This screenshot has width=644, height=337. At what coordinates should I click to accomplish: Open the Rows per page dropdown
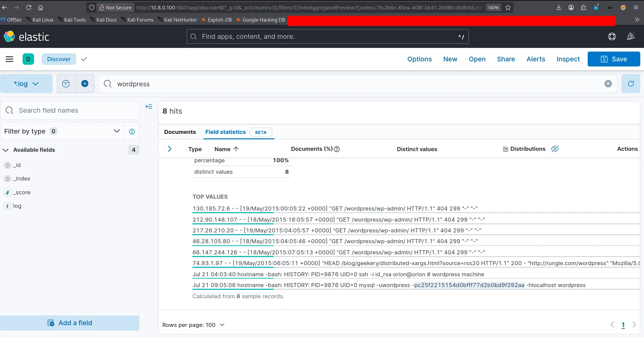click(x=193, y=325)
